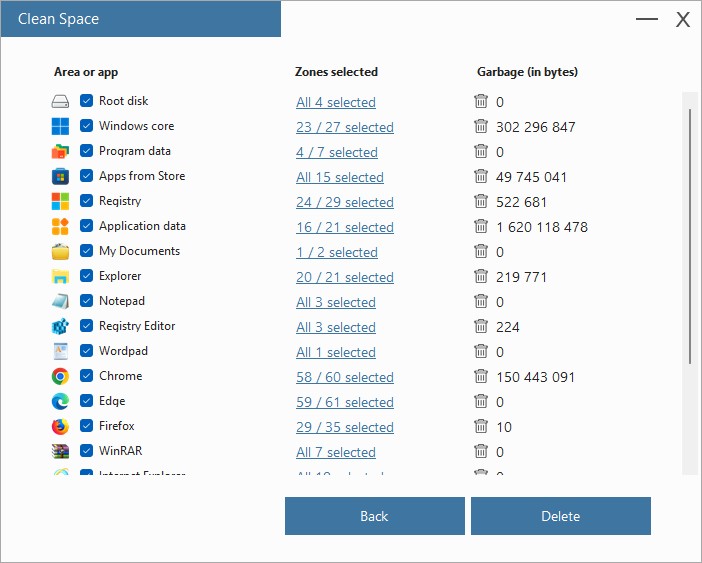
Task: Click trash icon in Chrome row
Action: click(481, 376)
